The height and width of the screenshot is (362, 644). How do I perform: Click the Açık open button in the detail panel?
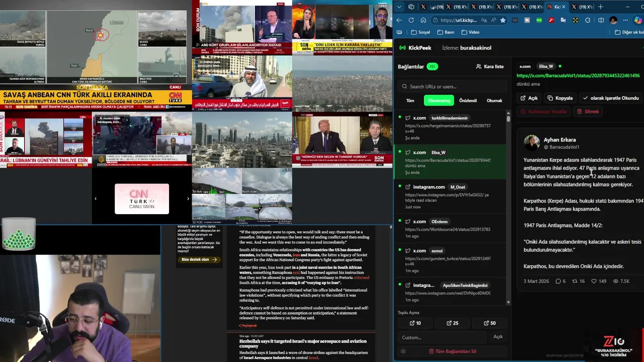529,98
